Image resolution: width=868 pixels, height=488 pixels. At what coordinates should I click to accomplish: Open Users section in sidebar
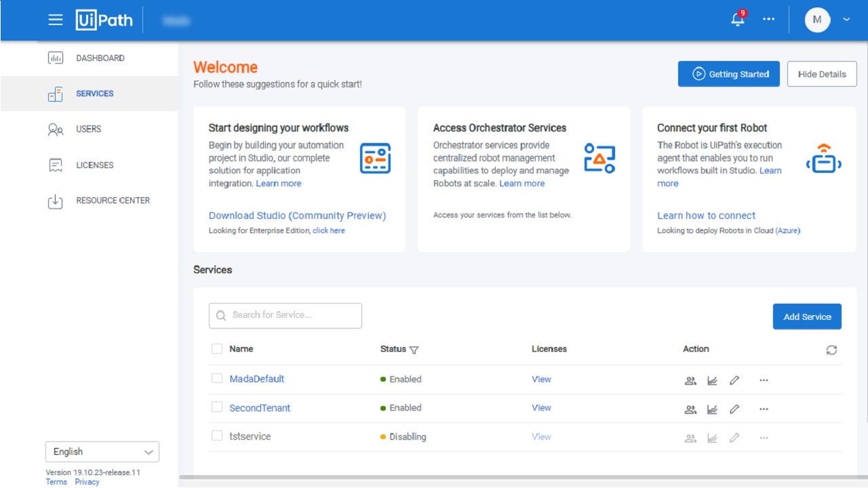tap(90, 129)
